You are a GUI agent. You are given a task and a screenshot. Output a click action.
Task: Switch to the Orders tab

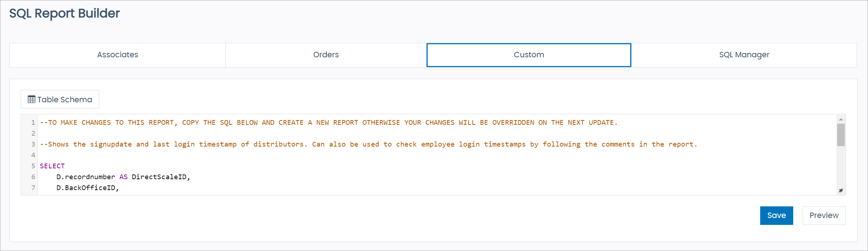point(326,55)
